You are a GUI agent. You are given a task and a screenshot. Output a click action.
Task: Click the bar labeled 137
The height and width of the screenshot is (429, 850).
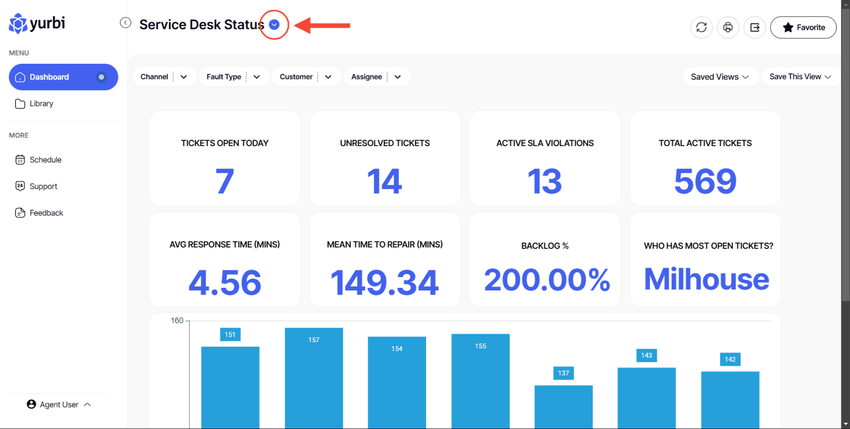click(564, 407)
